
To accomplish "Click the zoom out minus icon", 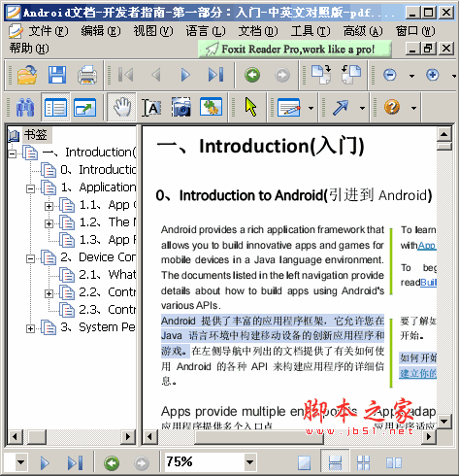I will point(390,75).
